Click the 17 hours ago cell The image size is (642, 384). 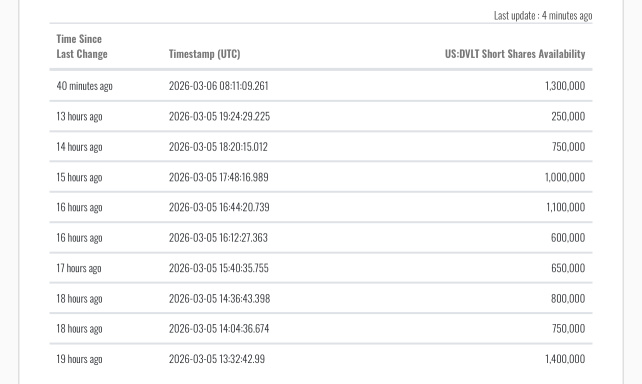(79, 268)
